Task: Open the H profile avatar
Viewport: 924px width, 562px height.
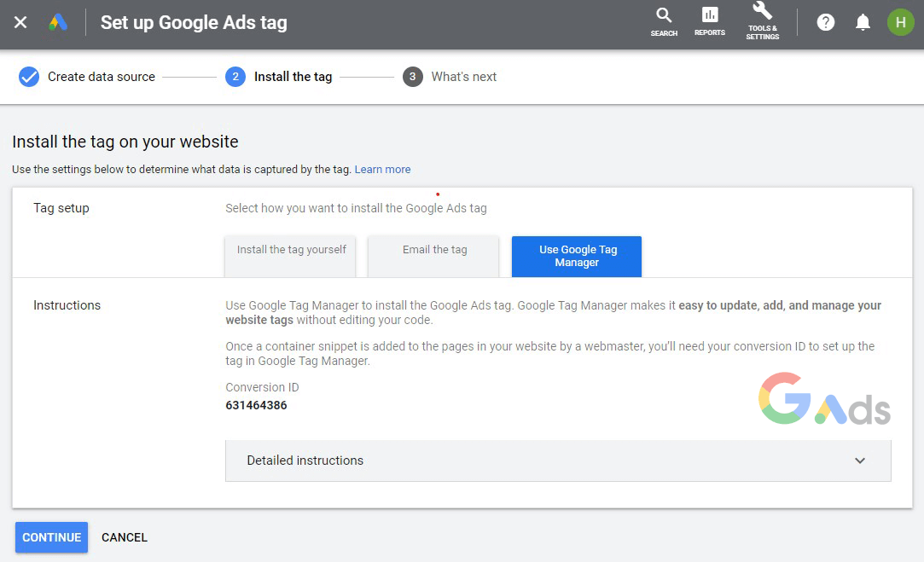Action: click(x=900, y=22)
